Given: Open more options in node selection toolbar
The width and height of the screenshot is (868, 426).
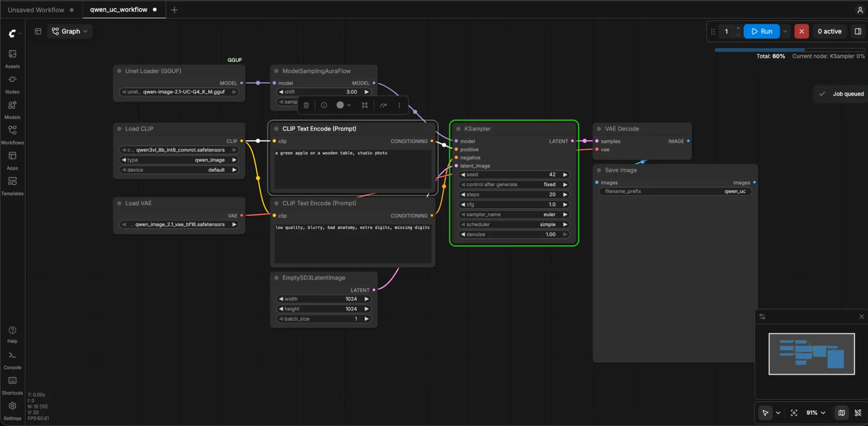Looking at the screenshot, I should click(399, 105).
